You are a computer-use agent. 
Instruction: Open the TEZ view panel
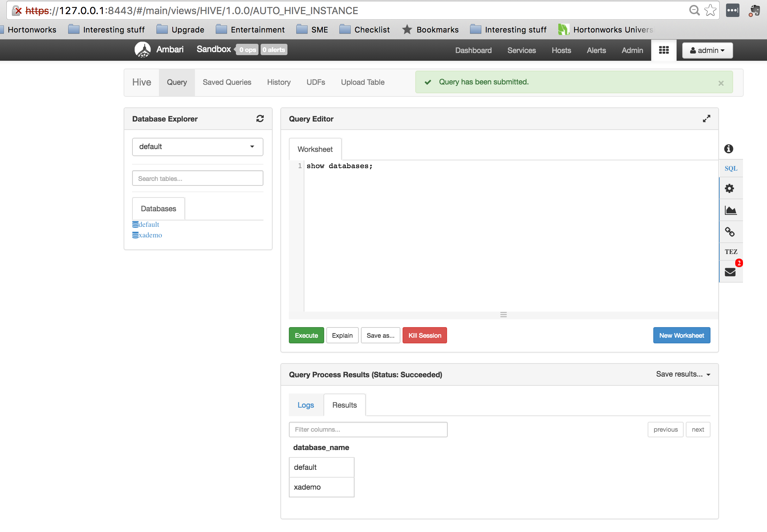click(x=731, y=252)
